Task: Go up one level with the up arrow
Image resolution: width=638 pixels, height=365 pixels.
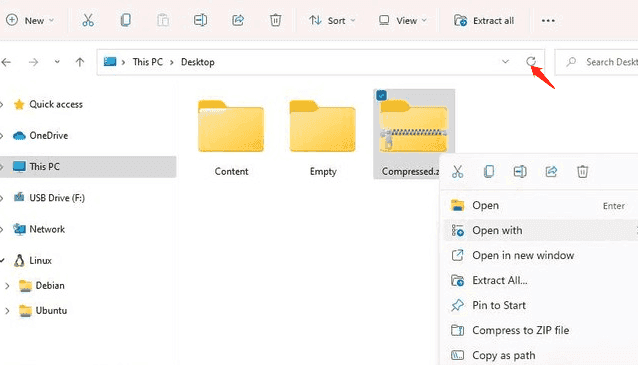Action: tap(80, 62)
